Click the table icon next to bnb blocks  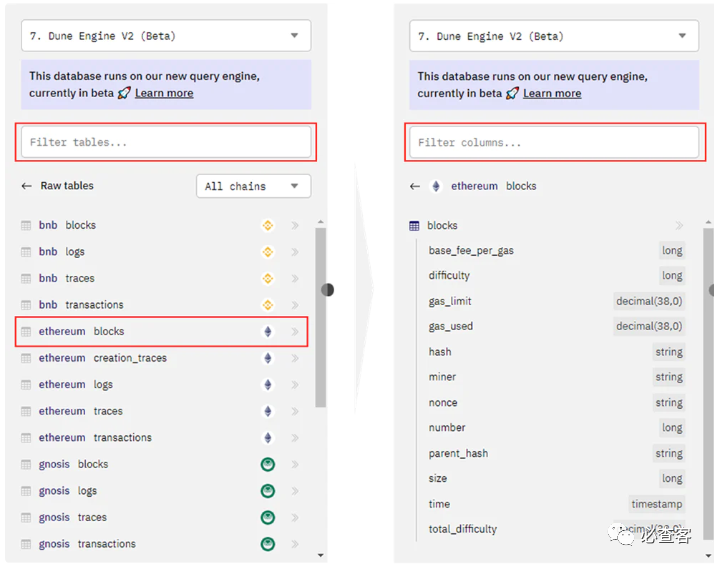(26, 226)
